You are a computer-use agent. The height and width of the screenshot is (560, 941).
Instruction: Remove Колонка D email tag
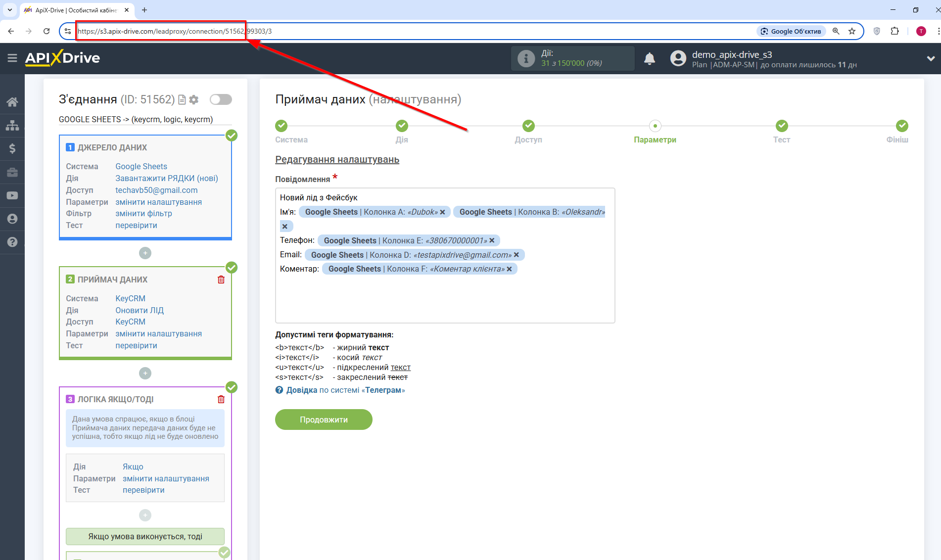click(x=517, y=255)
